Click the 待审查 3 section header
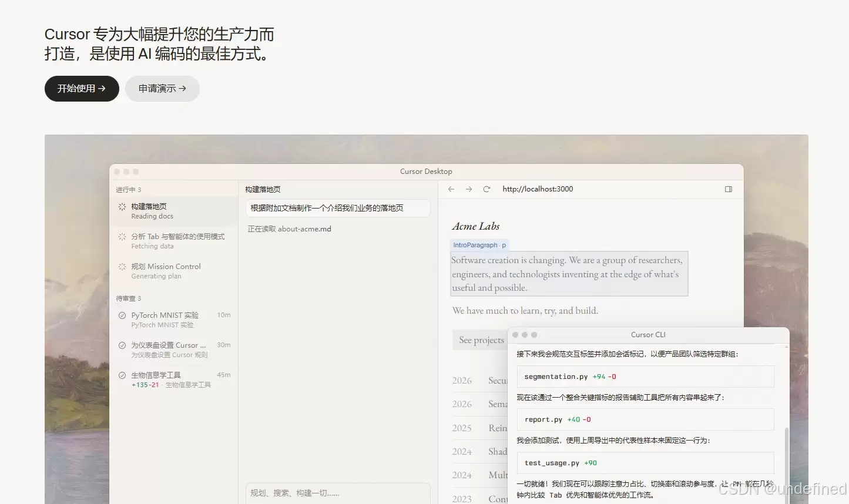849x504 pixels. [129, 298]
